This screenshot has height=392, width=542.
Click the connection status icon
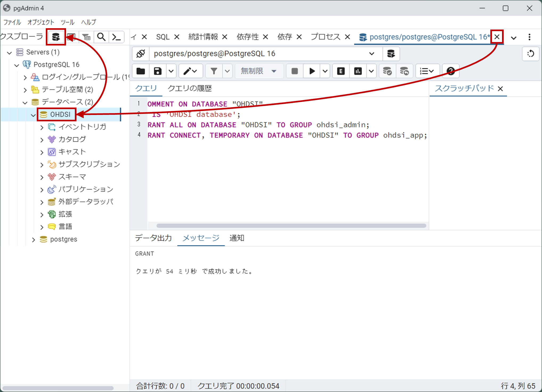tap(141, 54)
